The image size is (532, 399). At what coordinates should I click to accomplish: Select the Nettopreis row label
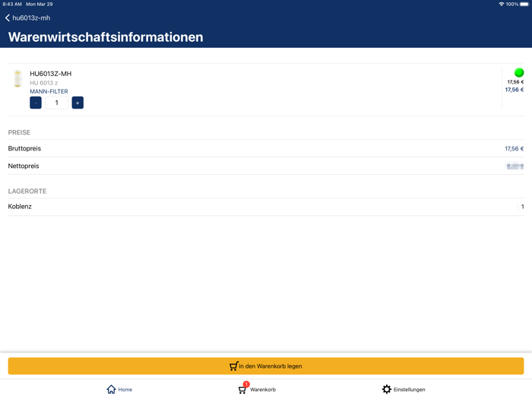[x=24, y=166]
